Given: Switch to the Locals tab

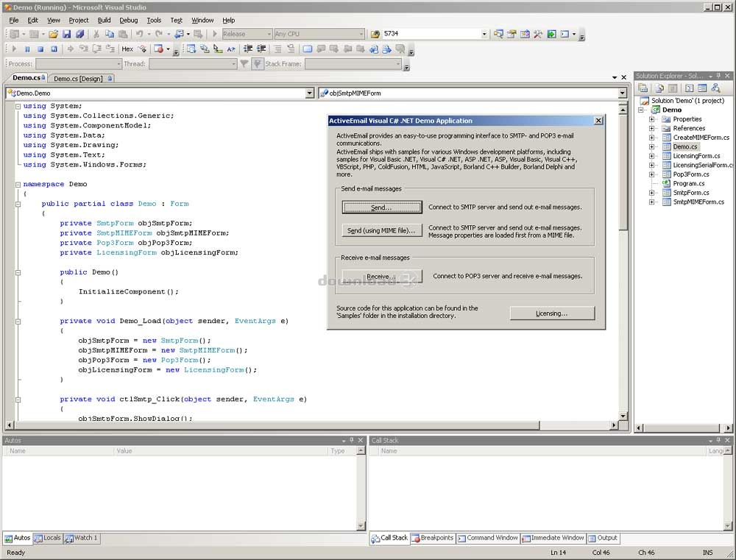Looking at the screenshot, I should [x=47, y=538].
